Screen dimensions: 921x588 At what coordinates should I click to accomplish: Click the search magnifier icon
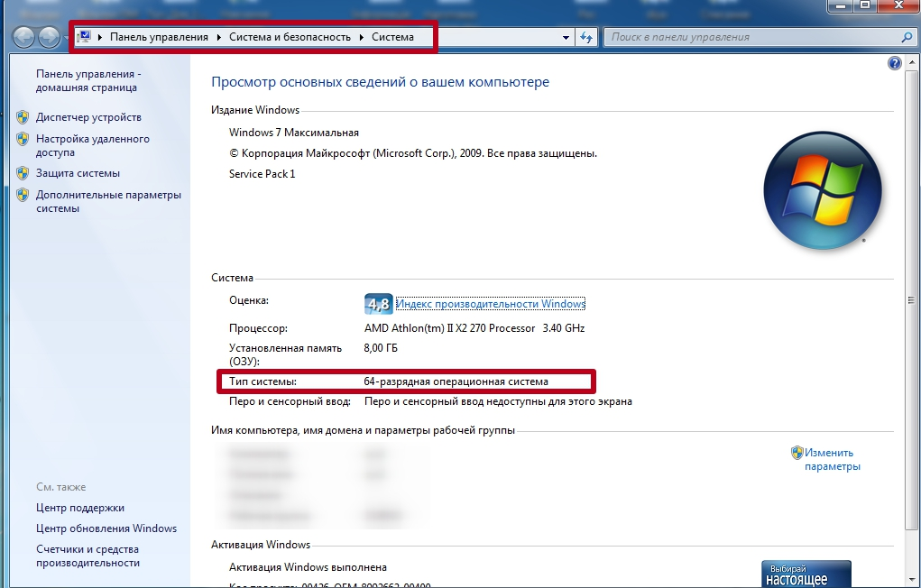pyautogui.click(x=907, y=37)
